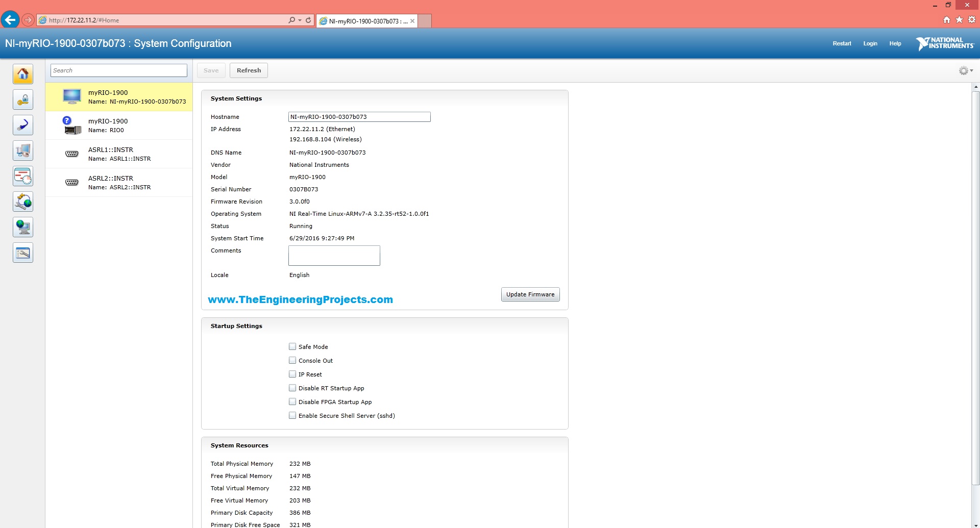Click the www.TheEngineeringProjects.com link
Screen dimensions: 980x528
(x=301, y=299)
